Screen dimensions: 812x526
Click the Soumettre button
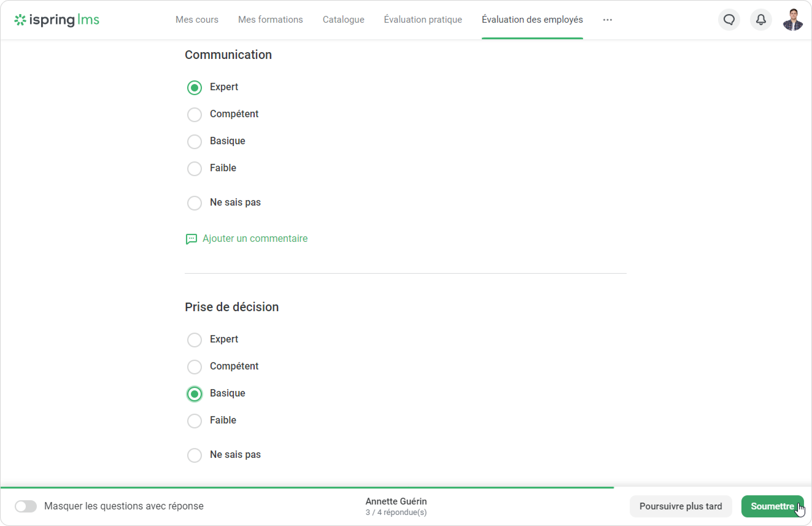[x=772, y=506]
